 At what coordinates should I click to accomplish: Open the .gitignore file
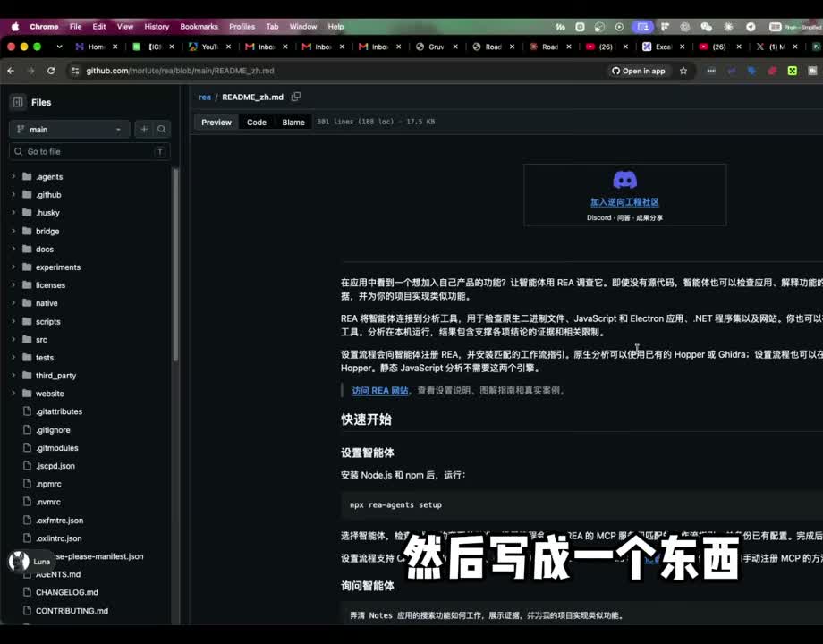pos(53,430)
